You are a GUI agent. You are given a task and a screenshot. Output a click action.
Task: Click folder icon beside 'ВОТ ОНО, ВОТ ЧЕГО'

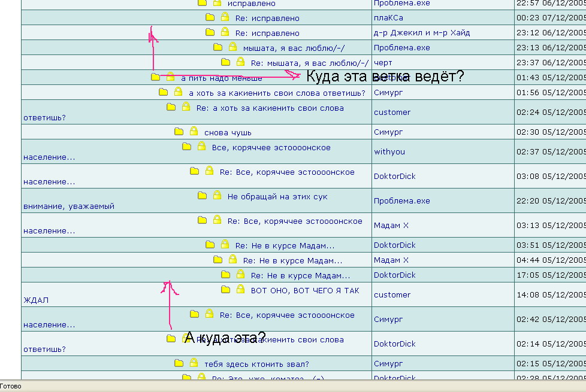tap(225, 290)
